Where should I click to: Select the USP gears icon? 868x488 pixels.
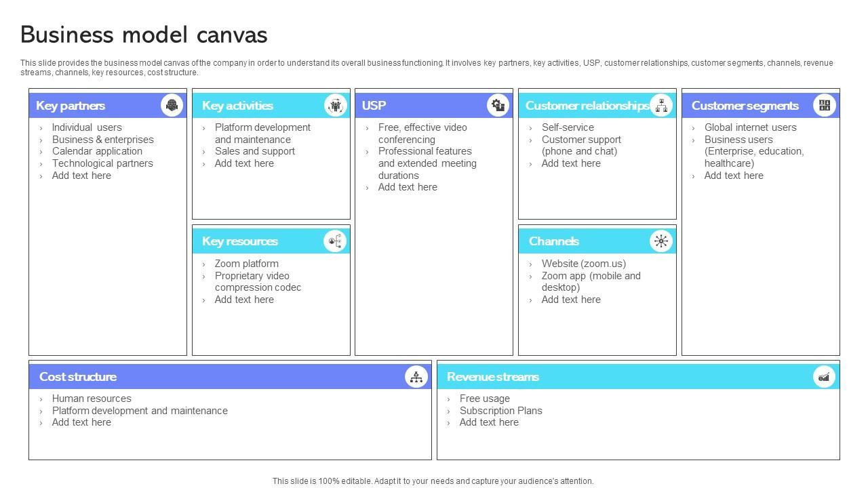498,105
